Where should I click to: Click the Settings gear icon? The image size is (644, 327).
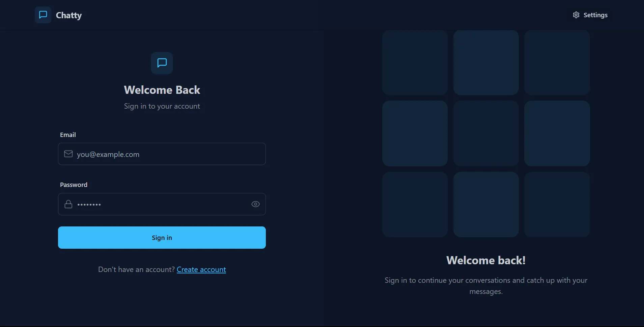(x=576, y=15)
